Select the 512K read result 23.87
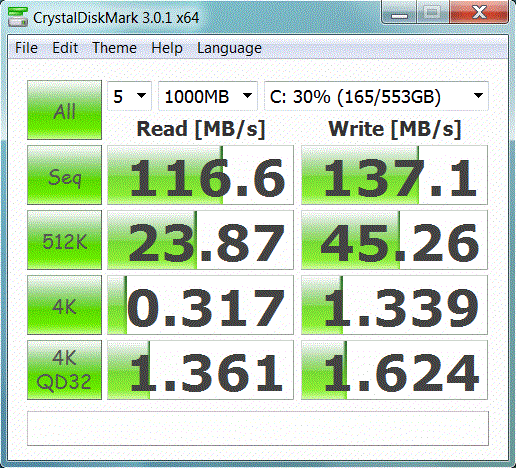This screenshot has height=468, width=516. [200, 240]
